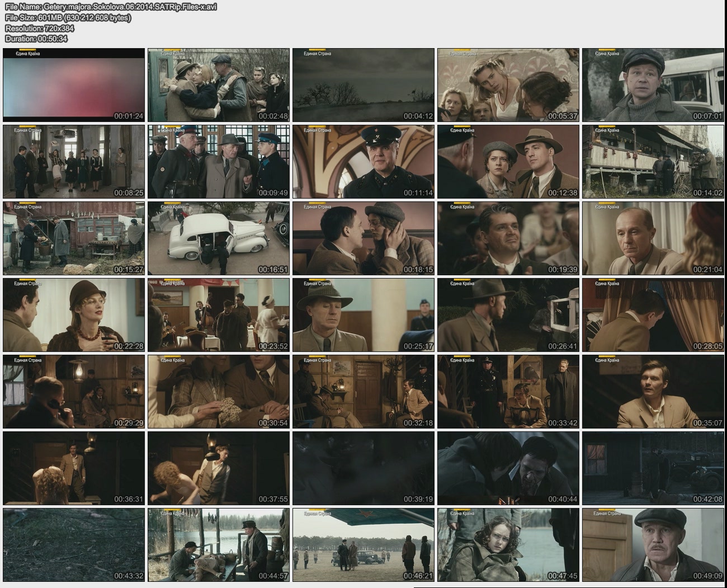Image resolution: width=727 pixels, height=588 pixels.
Task: Select the kissing couple frame at 00:18:15
Action: pyautogui.click(x=363, y=238)
